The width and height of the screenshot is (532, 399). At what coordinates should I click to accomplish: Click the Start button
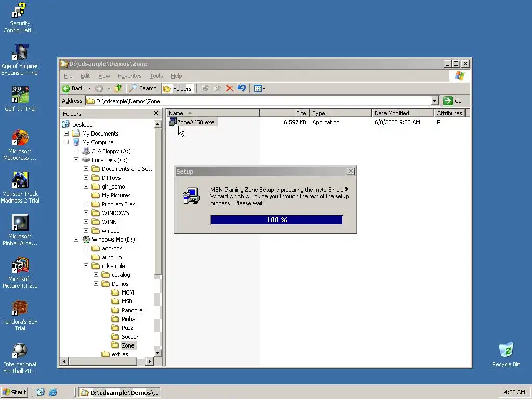14,392
